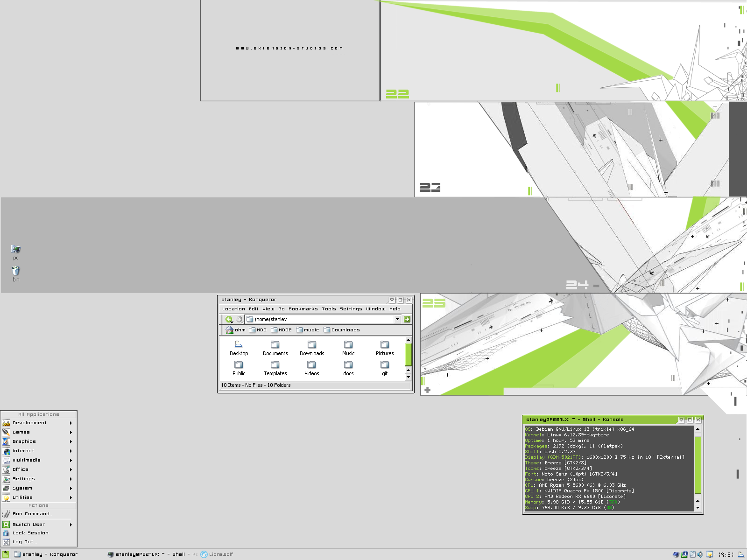Select the Music folder in file view
This screenshot has height=560, width=747.
(x=348, y=348)
